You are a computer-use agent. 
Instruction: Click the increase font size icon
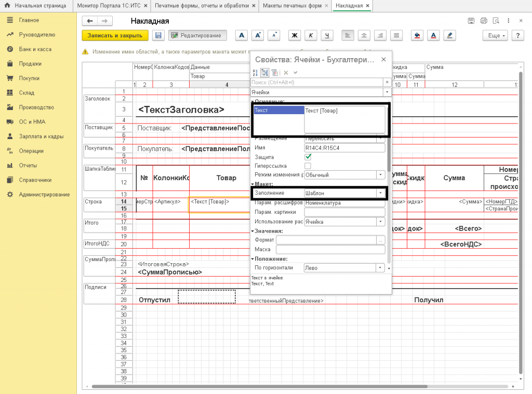click(x=258, y=35)
